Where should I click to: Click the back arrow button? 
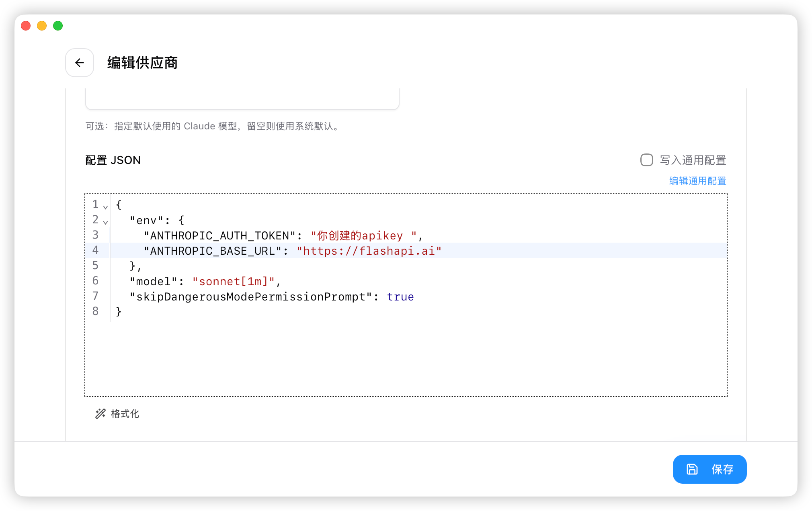pyautogui.click(x=80, y=63)
